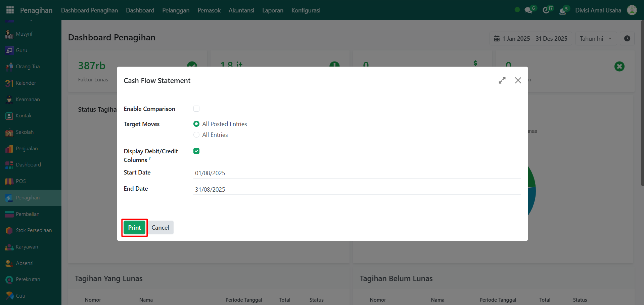This screenshot has width=644, height=305.
Task: Open Stok Persediaan in the sidebar
Action: point(34,230)
